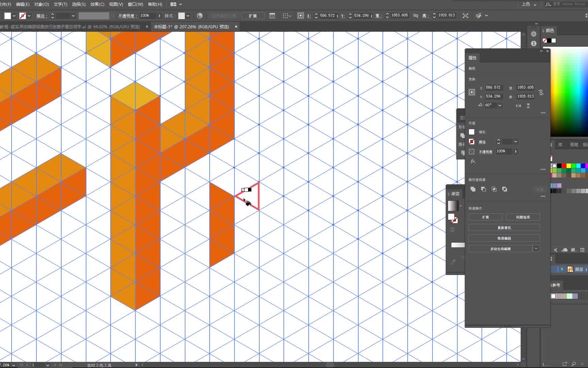Open stroke weight dropdown in Properties panel
588x368 pixels.
point(516,142)
